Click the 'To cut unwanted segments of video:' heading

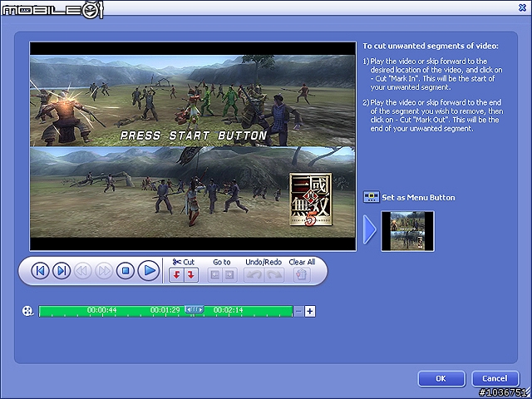pyautogui.click(x=431, y=47)
